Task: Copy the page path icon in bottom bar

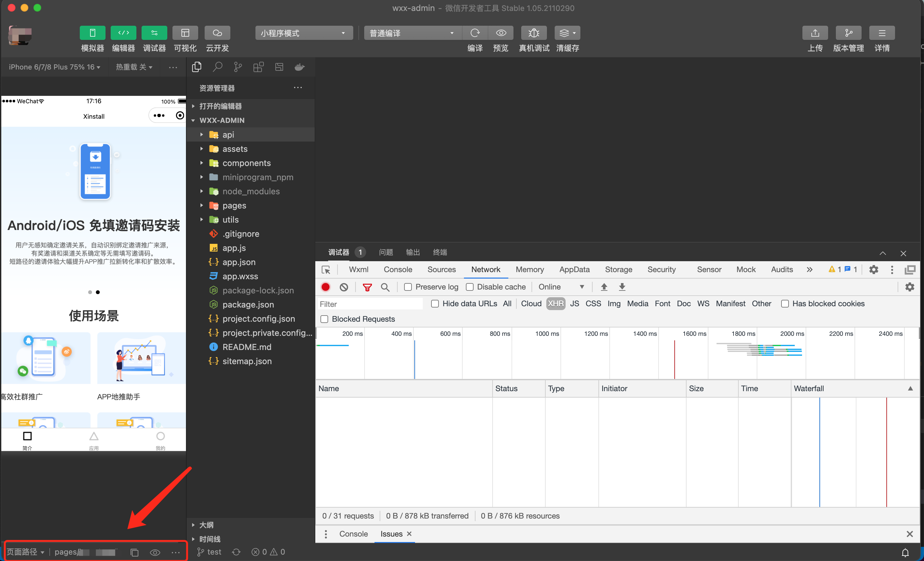Action: tap(134, 552)
